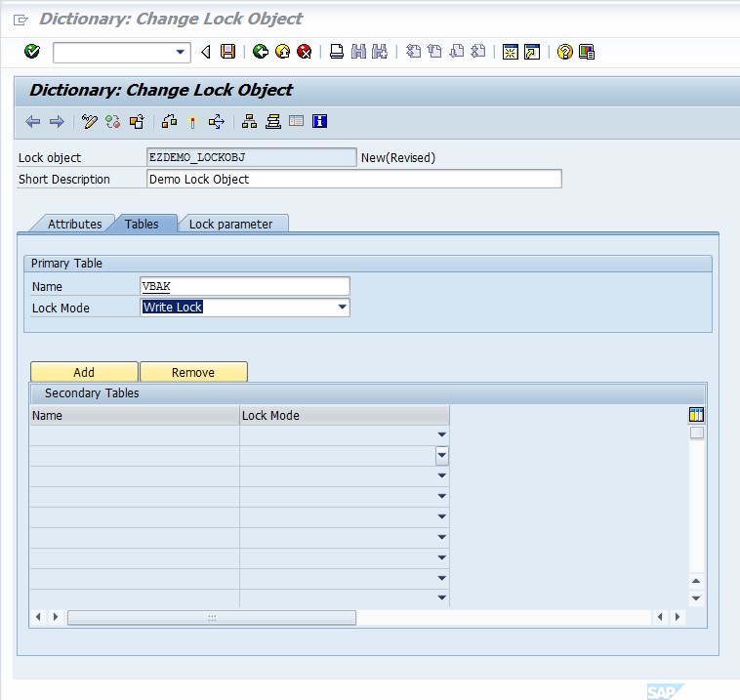The height and width of the screenshot is (700, 740).
Task: Click the Check object icon
Action: pos(170,122)
